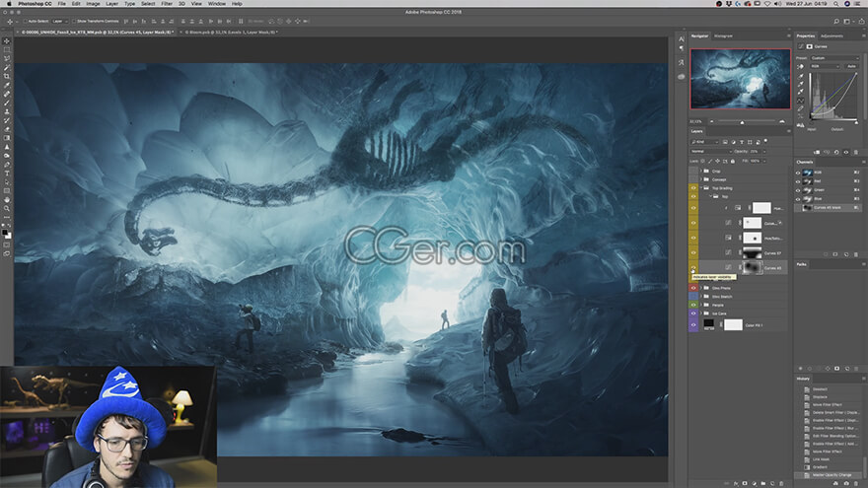Hide the Ice Cave group
This screenshot has height=488, width=868.
(x=693, y=314)
